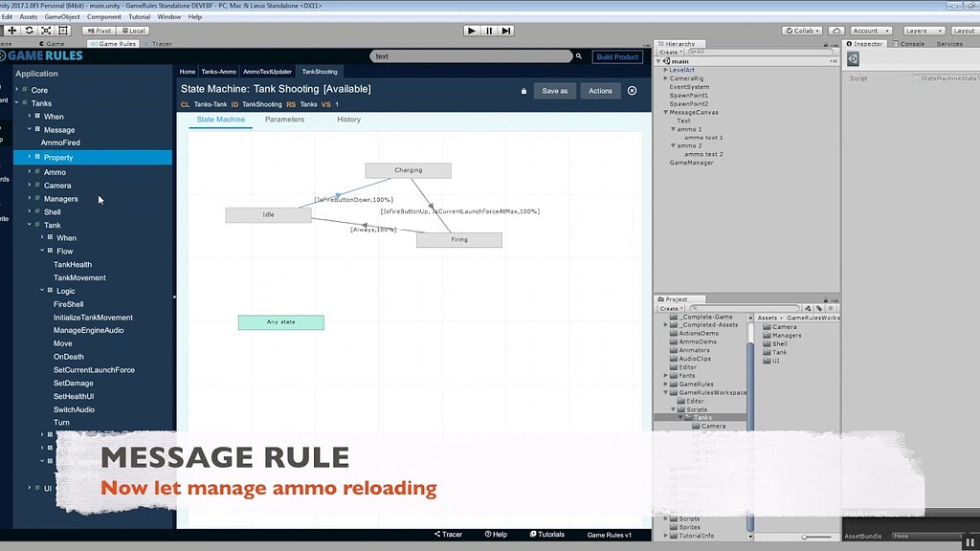Open Tracer from the bottom status bar
The image size is (980, 551).
[450, 534]
